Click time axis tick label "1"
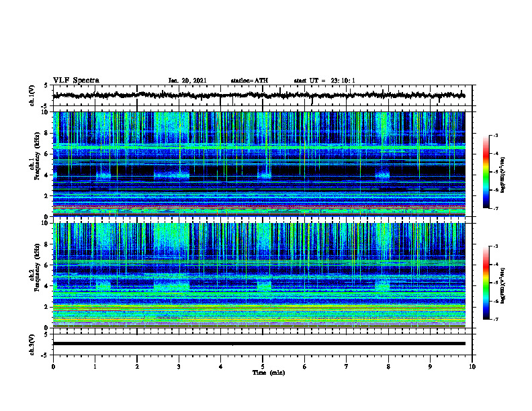The width and height of the screenshot is (532, 411). click(x=95, y=367)
